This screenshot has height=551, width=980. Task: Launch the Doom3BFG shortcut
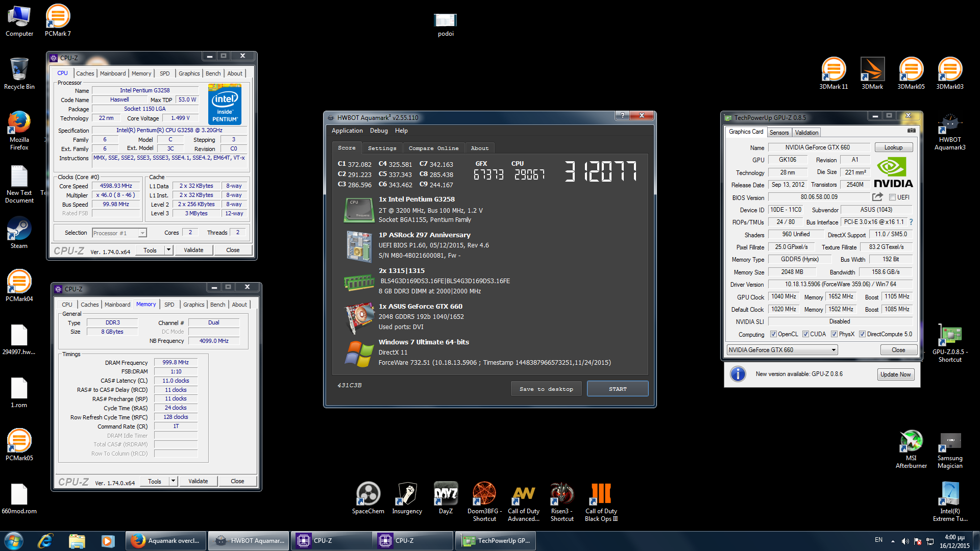[x=484, y=502]
